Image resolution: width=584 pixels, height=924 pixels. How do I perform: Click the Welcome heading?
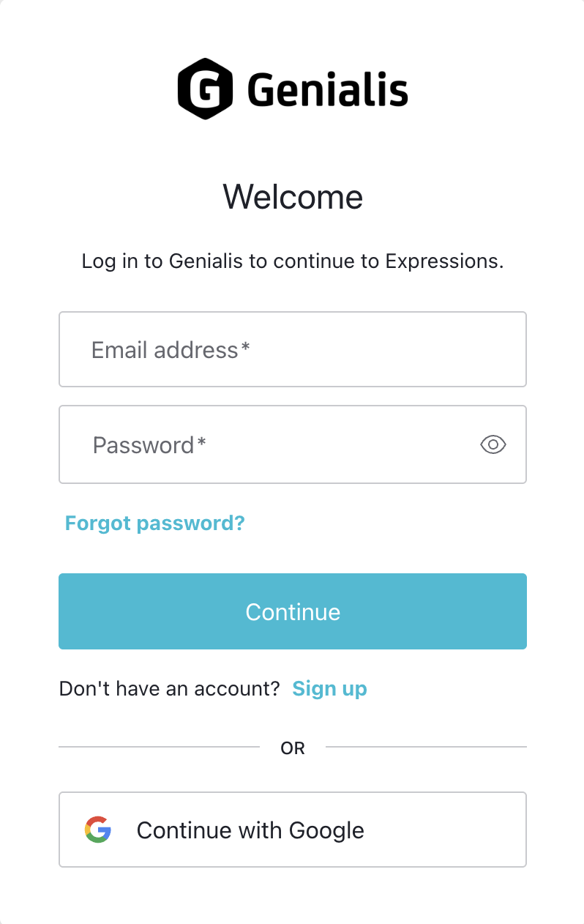(x=293, y=197)
